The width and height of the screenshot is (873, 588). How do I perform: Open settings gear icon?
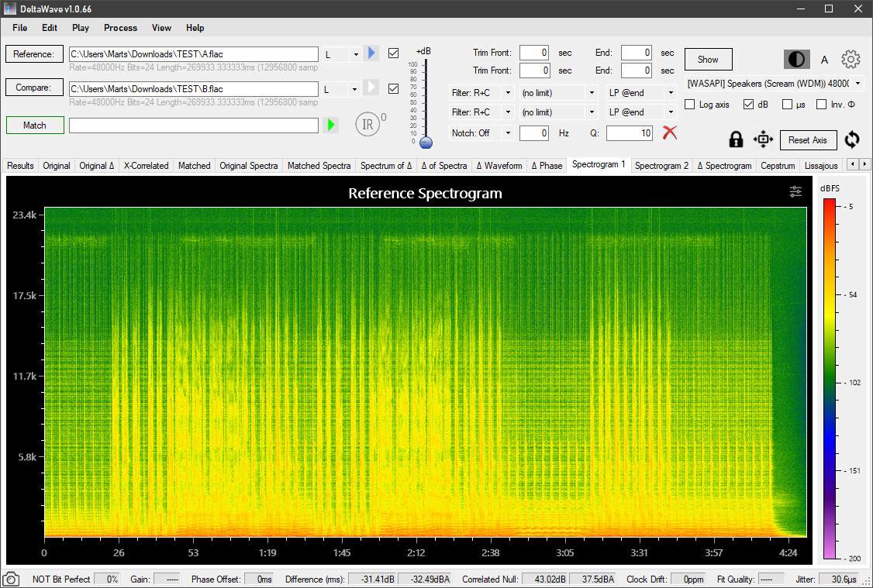(851, 60)
